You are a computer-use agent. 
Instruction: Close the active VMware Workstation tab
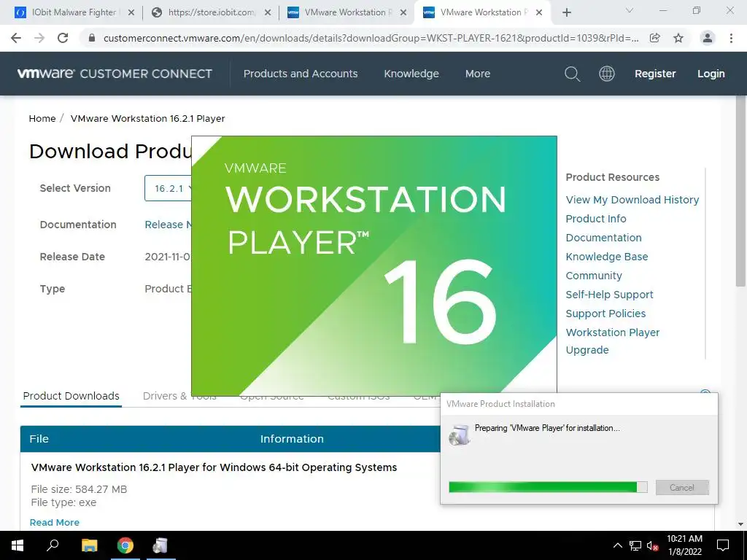[539, 12]
